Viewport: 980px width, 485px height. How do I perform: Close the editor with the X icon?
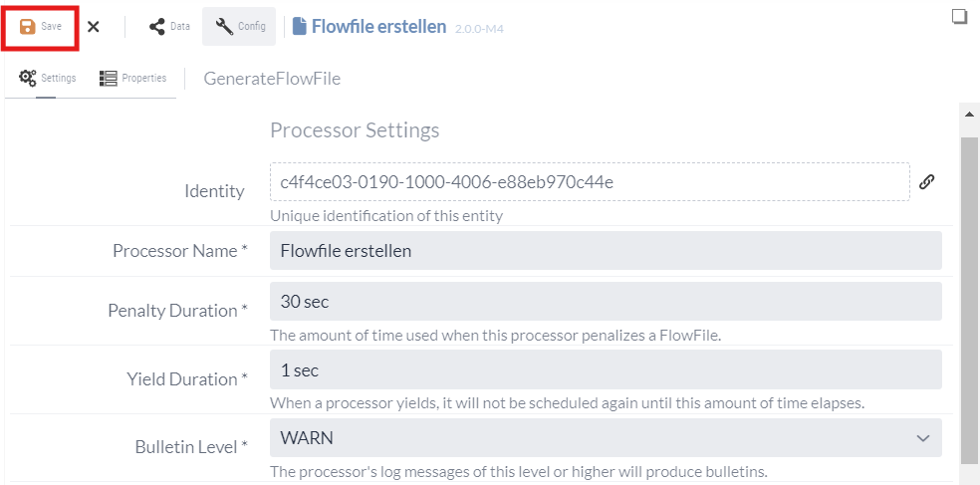click(x=94, y=27)
